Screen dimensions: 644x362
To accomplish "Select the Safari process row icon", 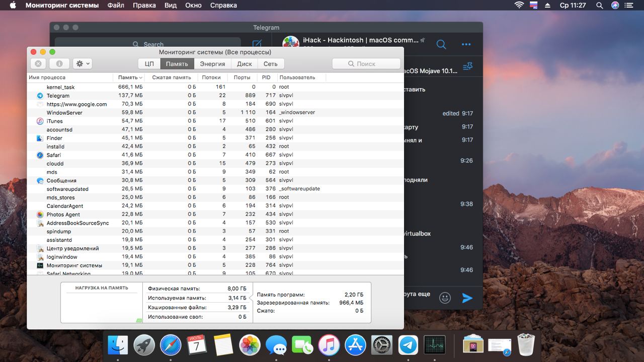I will click(x=40, y=155).
